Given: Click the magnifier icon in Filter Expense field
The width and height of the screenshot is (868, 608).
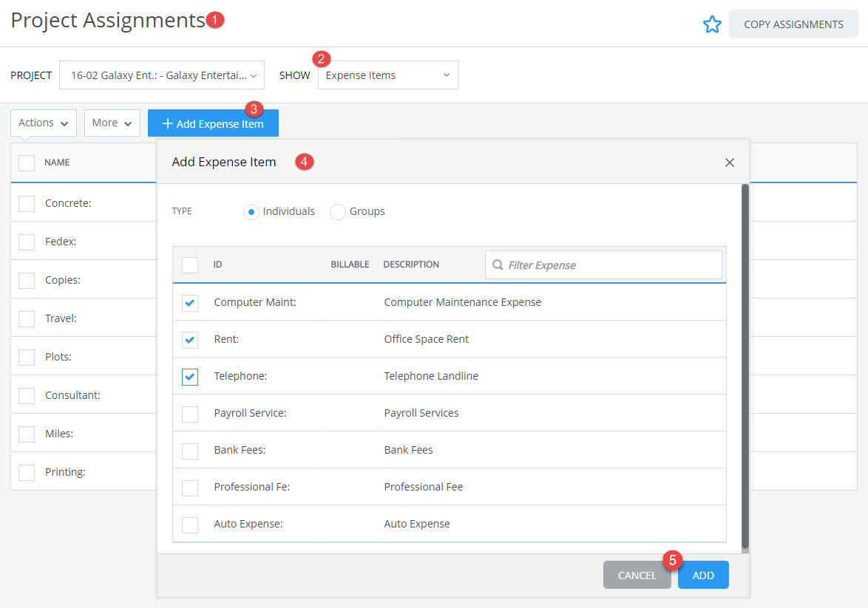Looking at the screenshot, I should pos(497,264).
